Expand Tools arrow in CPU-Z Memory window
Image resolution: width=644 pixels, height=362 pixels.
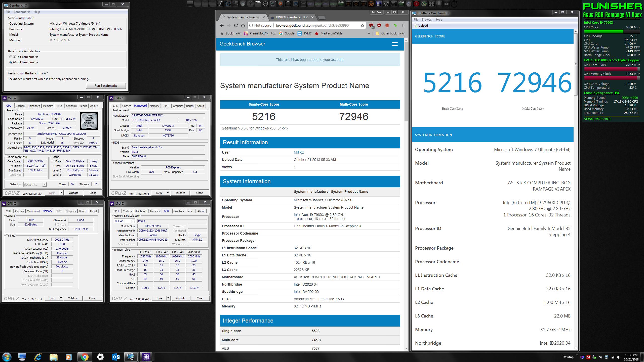60,298
